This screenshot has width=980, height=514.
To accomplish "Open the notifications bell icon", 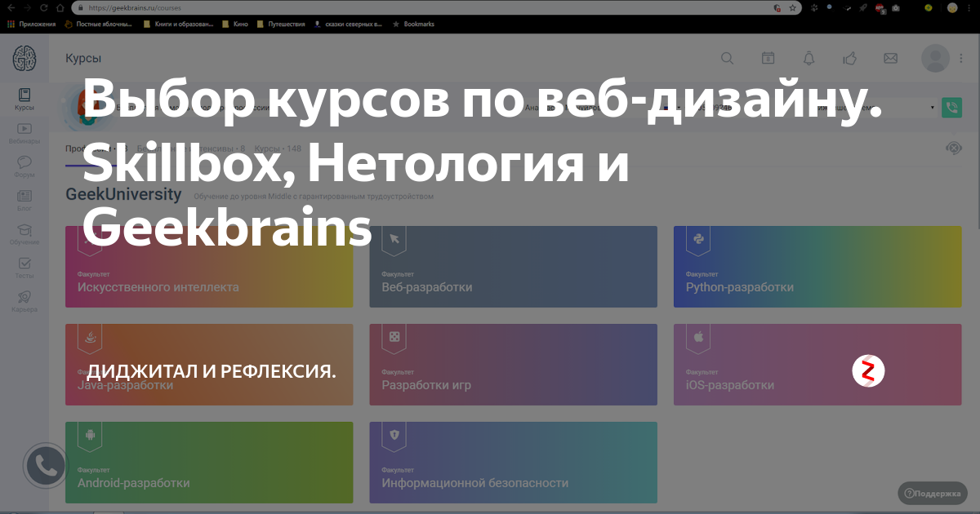I will pyautogui.click(x=808, y=58).
